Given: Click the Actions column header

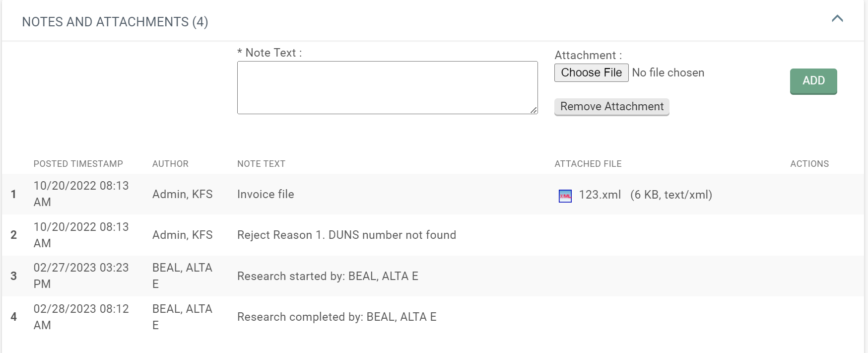Looking at the screenshot, I should (x=809, y=164).
